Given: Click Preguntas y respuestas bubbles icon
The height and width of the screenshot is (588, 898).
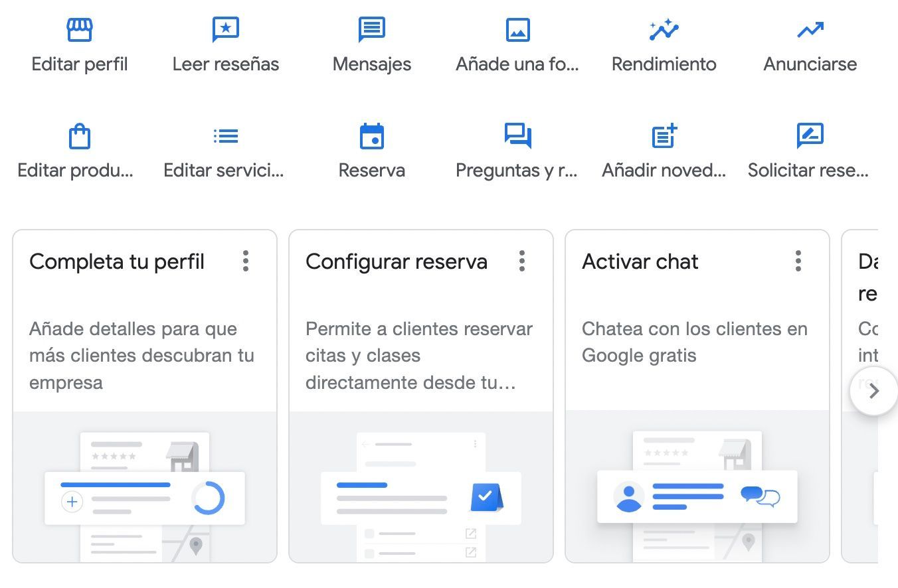Looking at the screenshot, I should coord(517,137).
